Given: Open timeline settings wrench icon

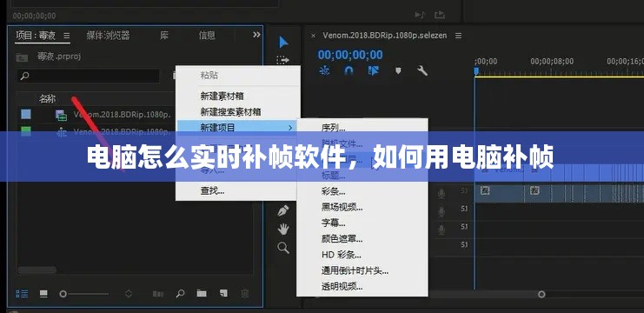Looking at the screenshot, I should 422,71.
